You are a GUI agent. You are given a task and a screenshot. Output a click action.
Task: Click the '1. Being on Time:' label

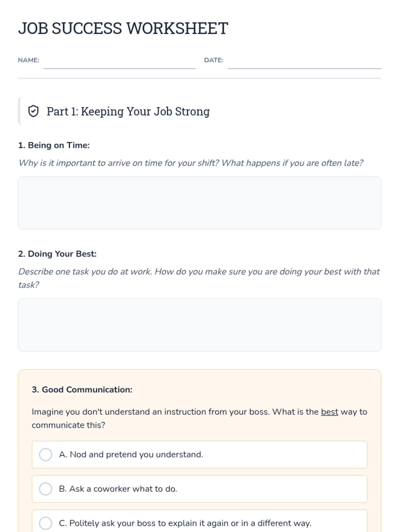click(54, 145)
